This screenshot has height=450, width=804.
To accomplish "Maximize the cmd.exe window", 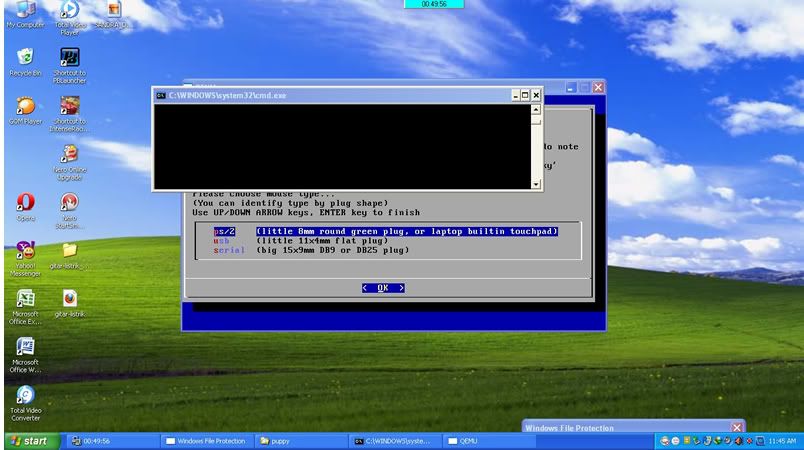I will tap(525, 95).
